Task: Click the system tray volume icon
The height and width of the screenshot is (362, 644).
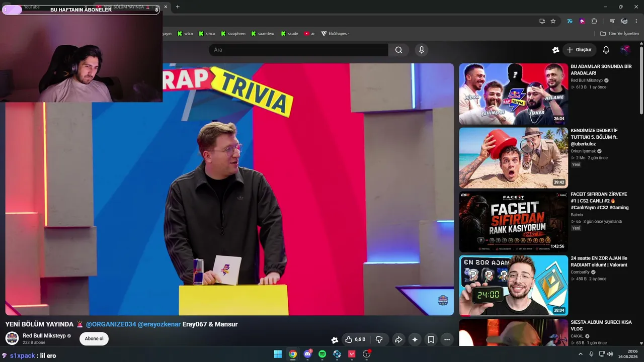Action: point(610,354)
